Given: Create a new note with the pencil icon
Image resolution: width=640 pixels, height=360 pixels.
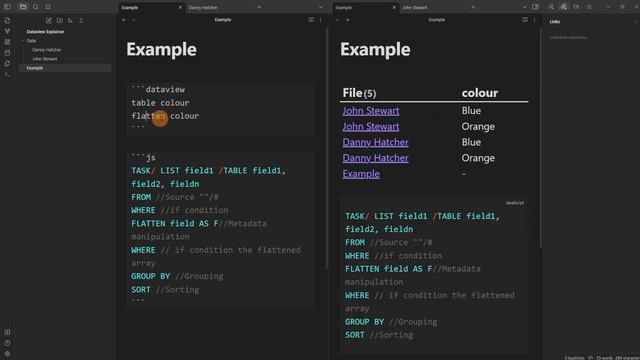Looking at the screenshot, I should [x=49, y=20].
